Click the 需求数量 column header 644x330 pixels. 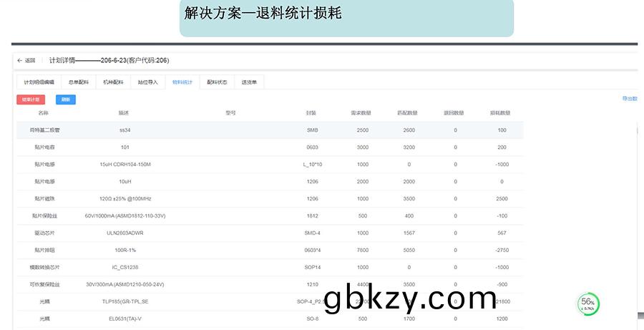click(x=361, y=113)
